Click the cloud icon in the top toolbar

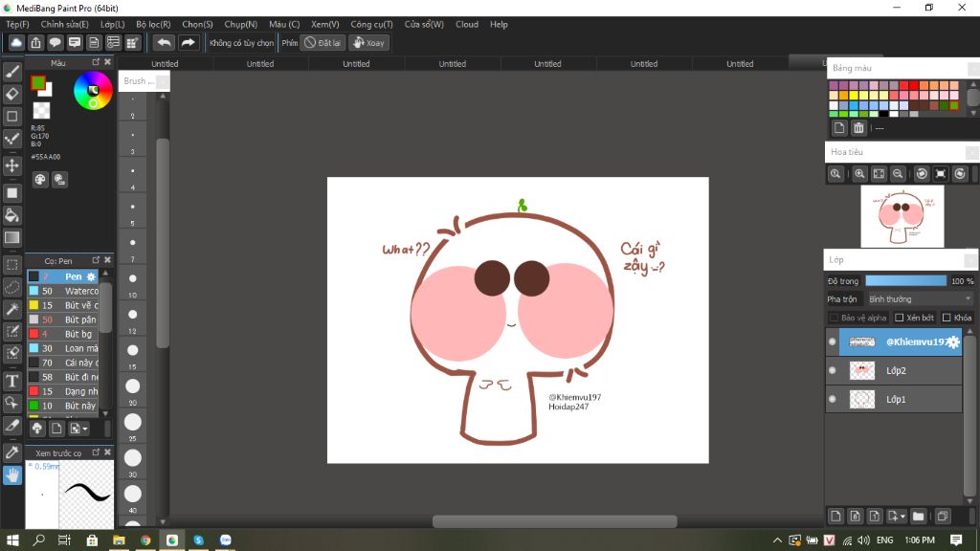coord(16,42)
